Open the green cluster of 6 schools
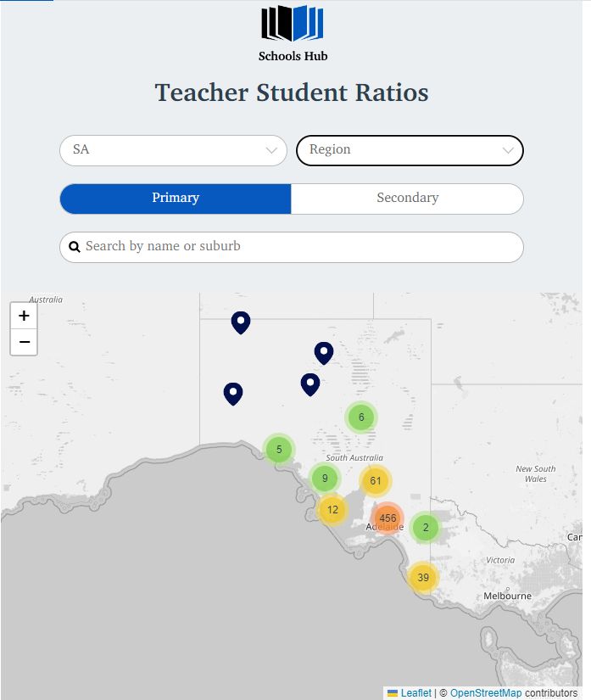Image resolution: width=591 pixels, height=700 pixels. (x=361, y=417)
